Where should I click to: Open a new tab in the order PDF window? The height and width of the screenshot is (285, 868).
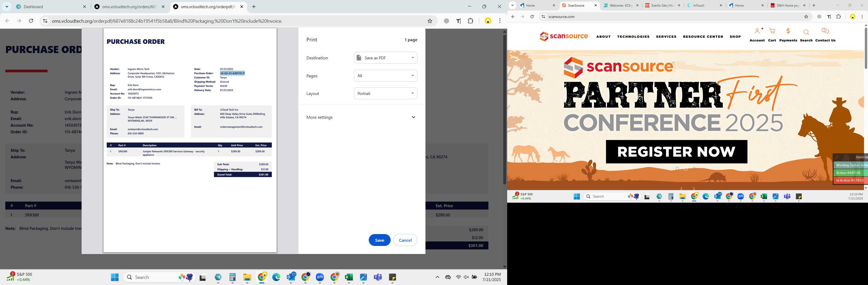pyautogui.click(x=254, y=7)
